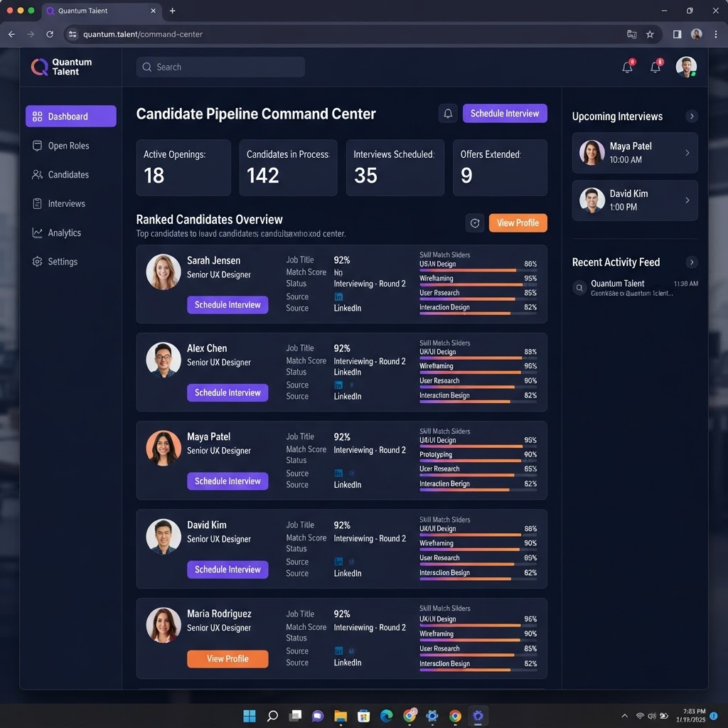Click the Quantum Talent activity feed icon
The width and height of the screenshot is (728, 728).
579,288
